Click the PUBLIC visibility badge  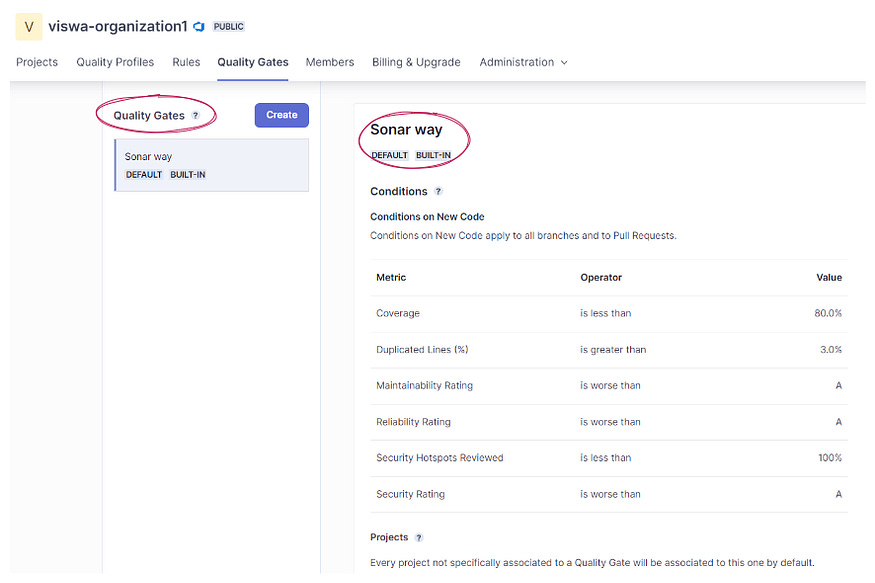pos(228,27)
